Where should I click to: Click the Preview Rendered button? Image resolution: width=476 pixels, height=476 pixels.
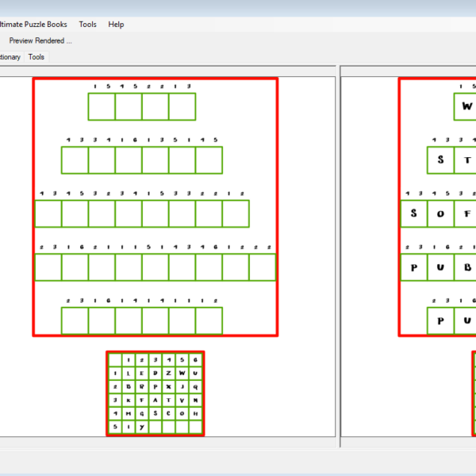pyautogui.click(x=40, y=40)
